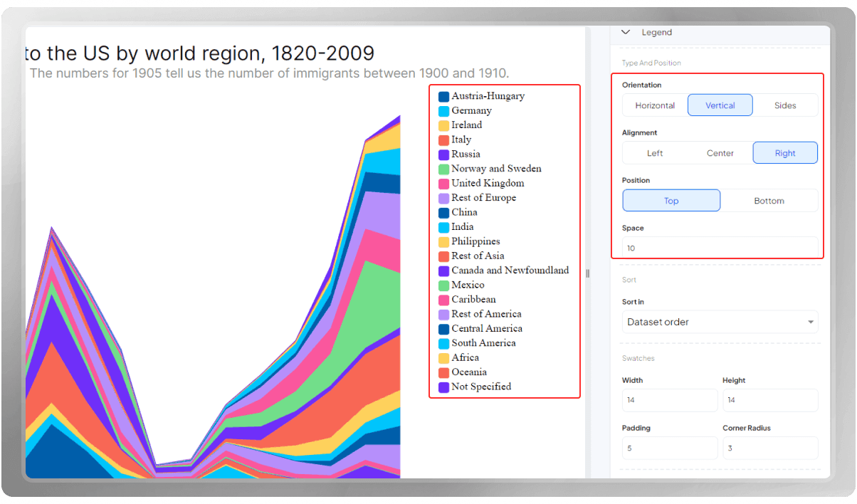
Task: Collapse the Legend section chevron
Action: click(626, 32)
